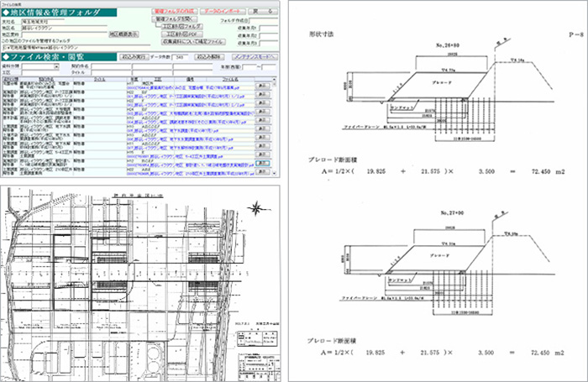Click 表示 button in the 007_ file row
The height and width of the screenshot is (382, 588).
pyautogui.click(x=262, y=146)
